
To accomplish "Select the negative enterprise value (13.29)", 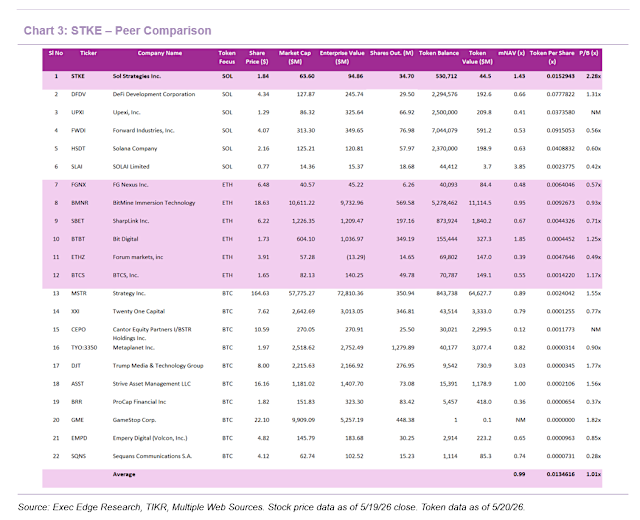I will 355,257.
